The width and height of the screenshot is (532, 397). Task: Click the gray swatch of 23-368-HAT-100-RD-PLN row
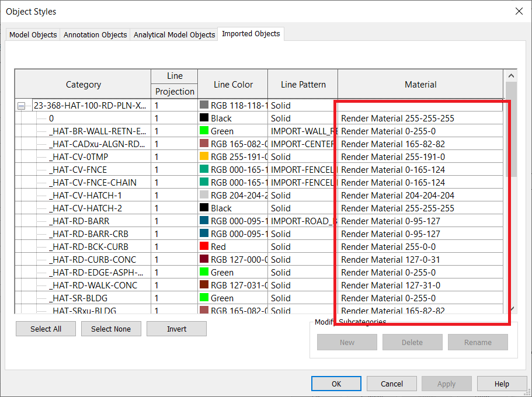[204, 105]
